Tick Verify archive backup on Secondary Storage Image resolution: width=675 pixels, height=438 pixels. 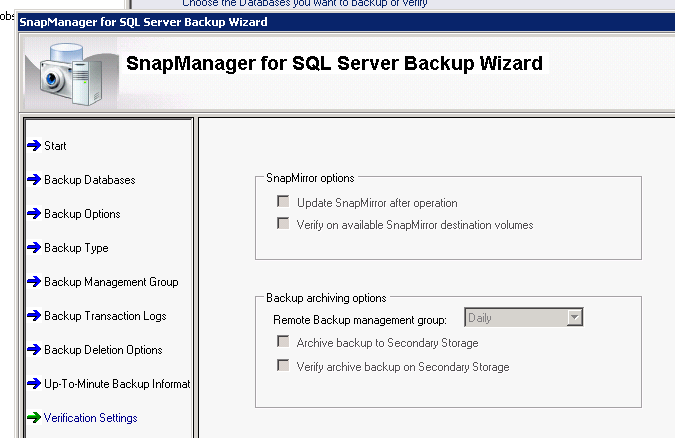click(283, 367)
